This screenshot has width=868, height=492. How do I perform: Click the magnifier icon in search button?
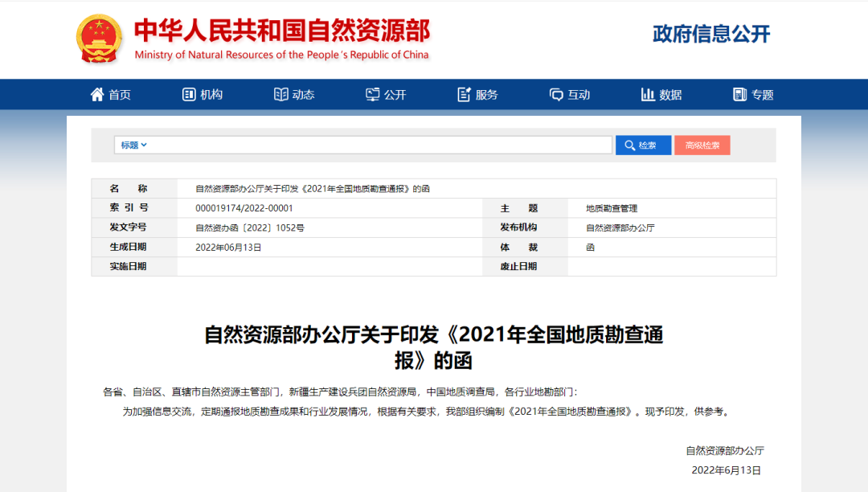pyautogui.click(x=628, y=146)
